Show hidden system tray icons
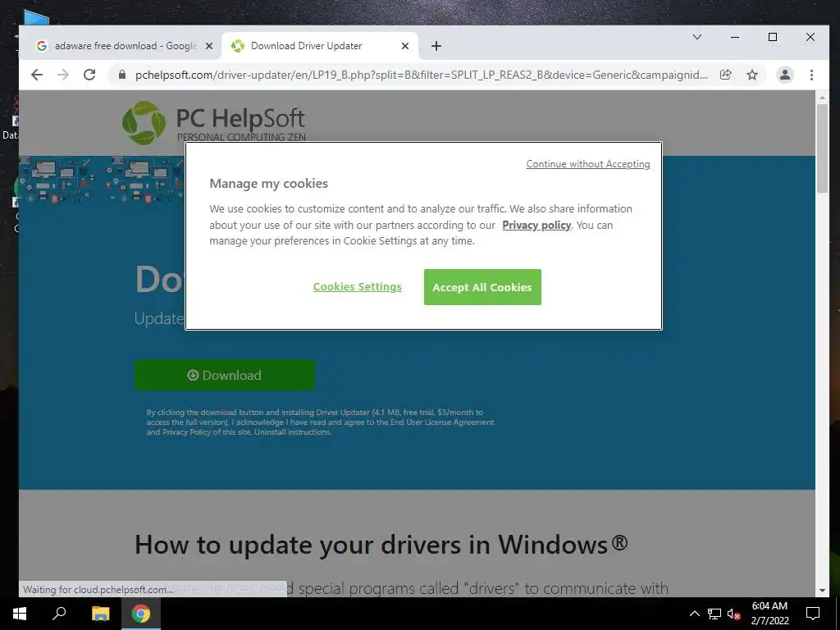 [x=694, y=614]
